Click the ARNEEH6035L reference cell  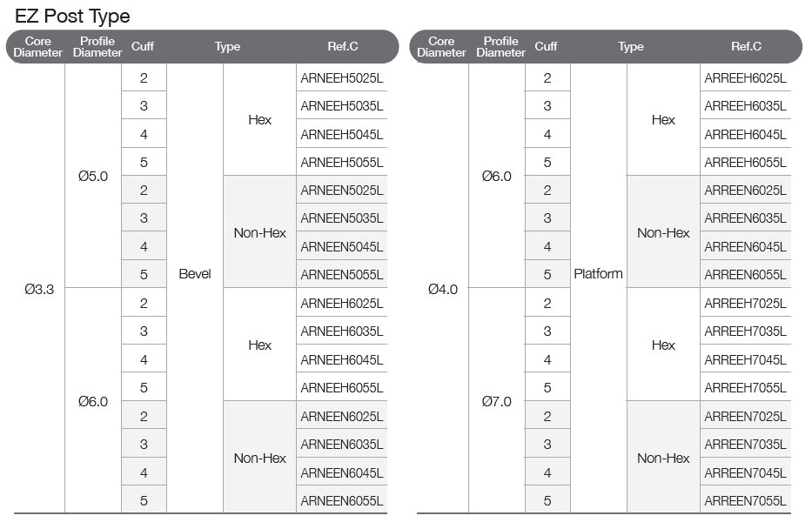pos(342,331)
